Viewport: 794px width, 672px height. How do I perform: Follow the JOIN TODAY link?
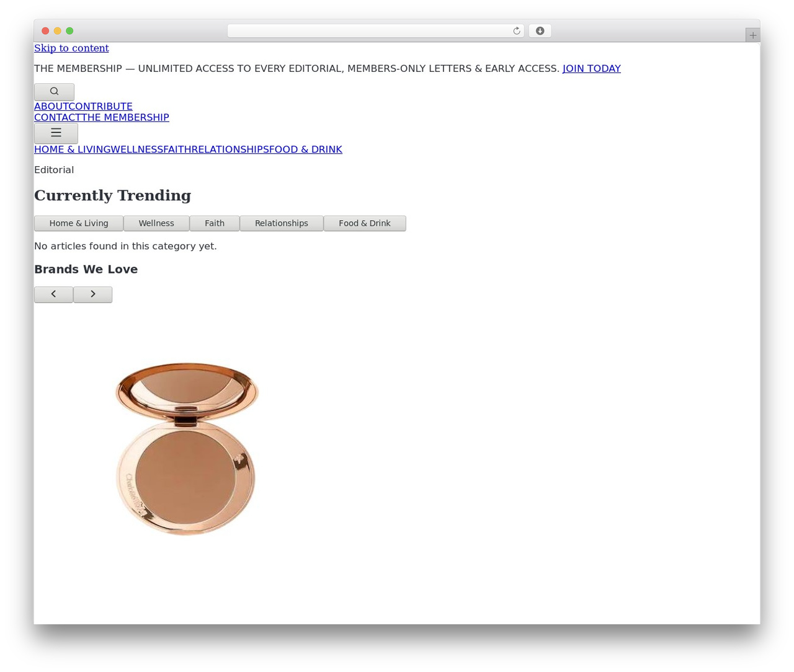coord(591,69)
